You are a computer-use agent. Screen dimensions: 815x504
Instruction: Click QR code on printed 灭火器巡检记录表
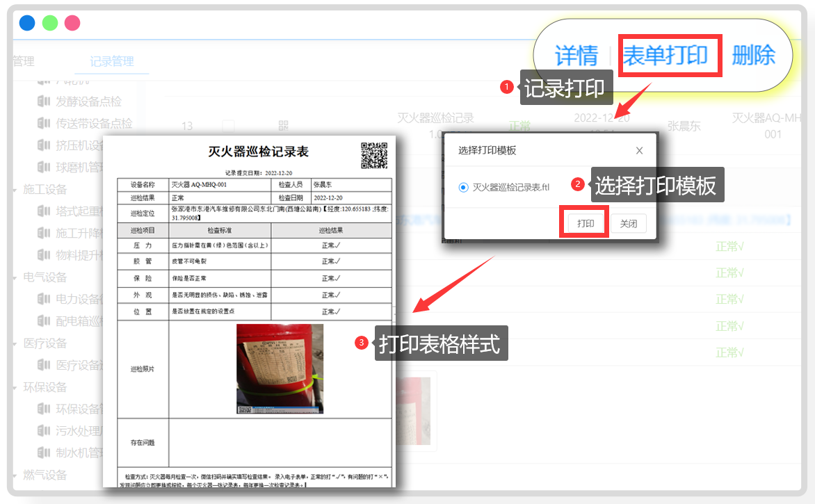374,155
